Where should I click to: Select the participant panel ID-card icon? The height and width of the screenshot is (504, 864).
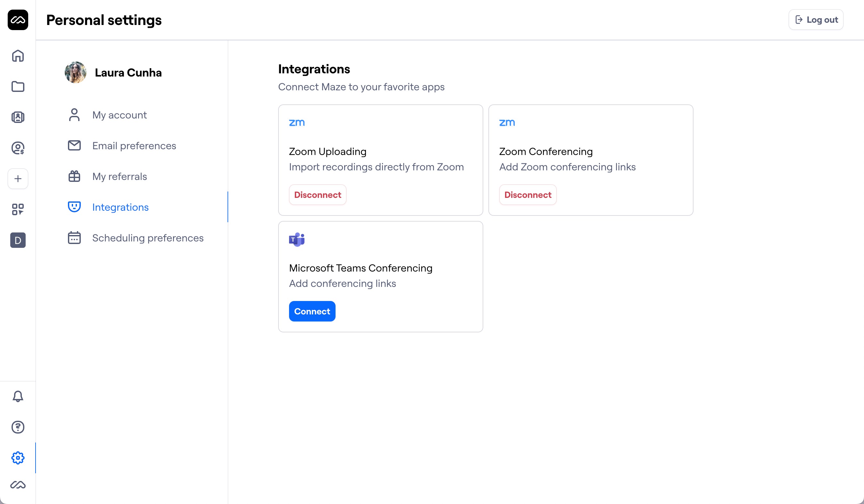(x=18, y=117)
